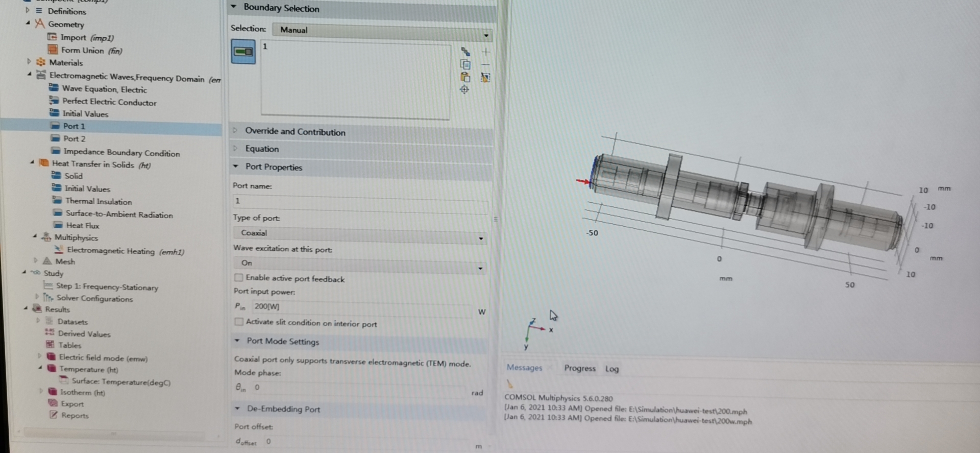Open the Selection Manual dropdown
The width and height of the screenshot is (980, 453).
382,31
